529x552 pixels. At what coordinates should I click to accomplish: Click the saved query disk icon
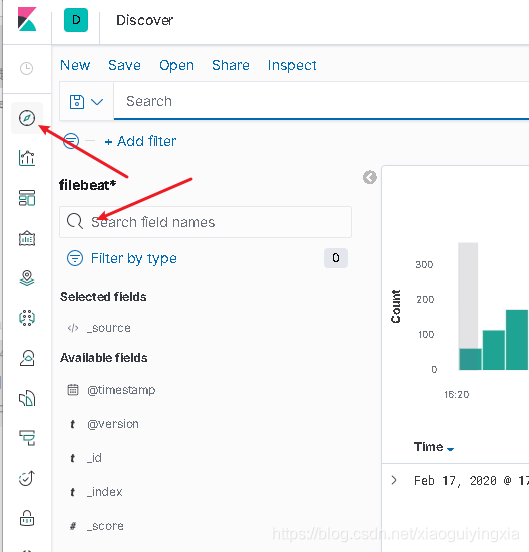(x=77, y=102)
